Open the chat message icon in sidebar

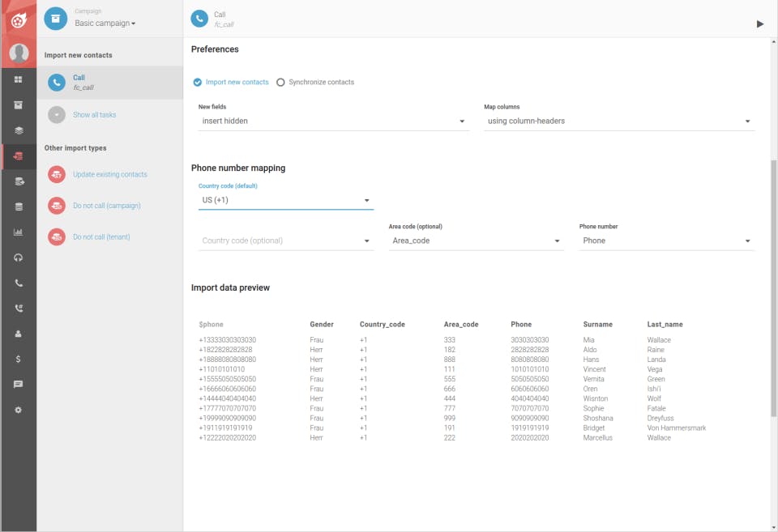pos(18,385)
